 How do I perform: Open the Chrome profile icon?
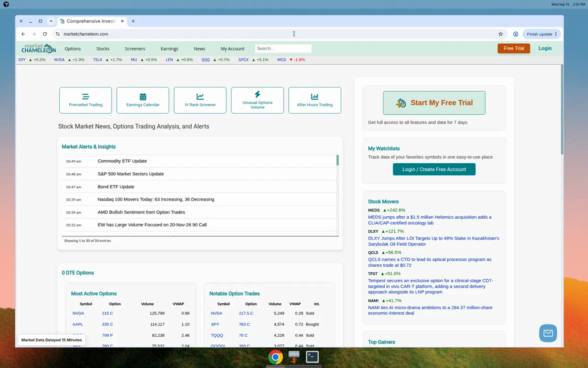pos(516,34)
